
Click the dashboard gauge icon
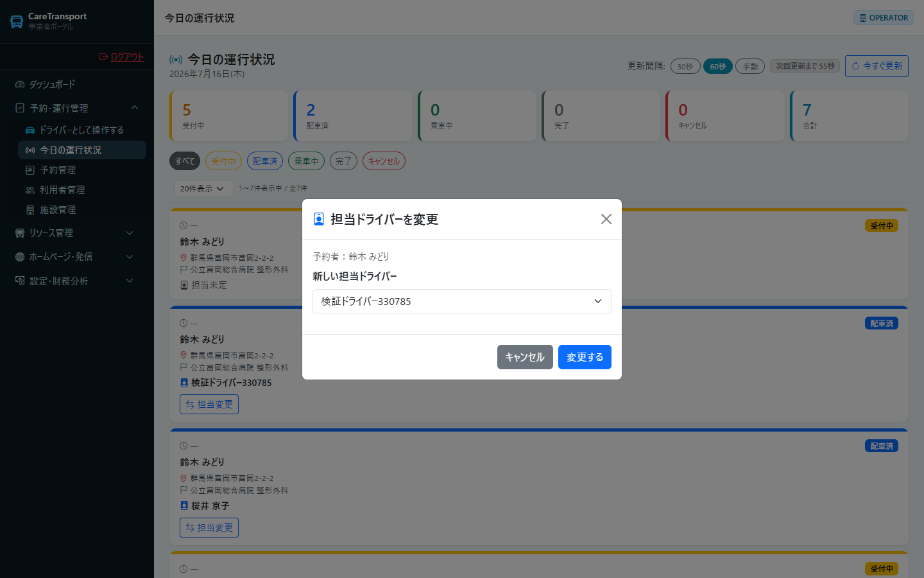click(x=20, y=84)
